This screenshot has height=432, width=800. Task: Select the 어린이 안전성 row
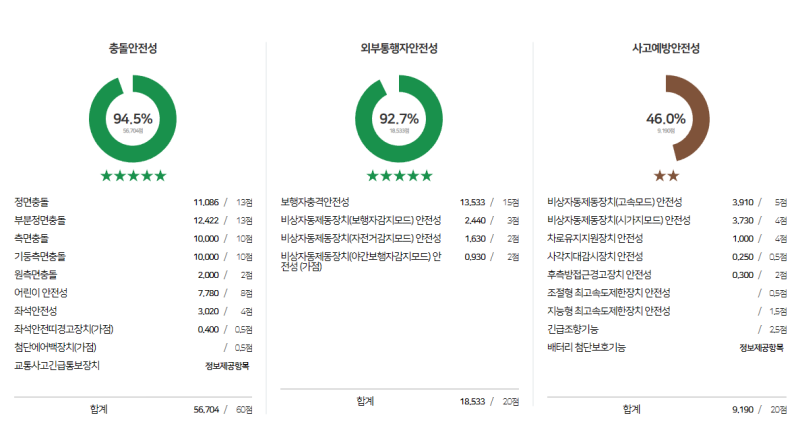tap(41, 292)
